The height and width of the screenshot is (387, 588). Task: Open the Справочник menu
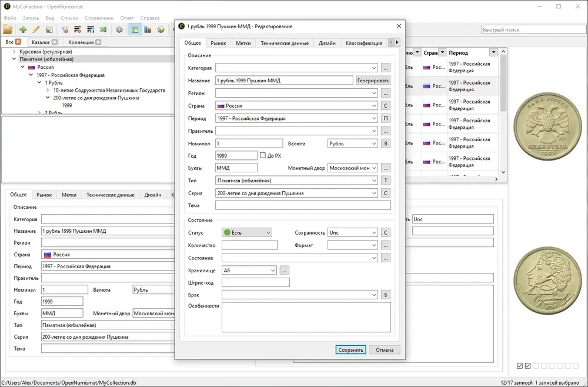pyautogui.click(x=99, y=18)
